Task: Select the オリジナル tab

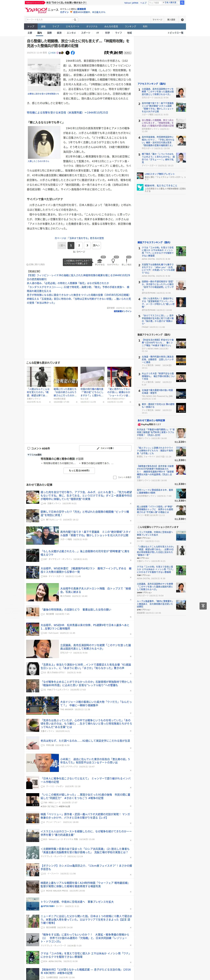Action: click(92, 27)
